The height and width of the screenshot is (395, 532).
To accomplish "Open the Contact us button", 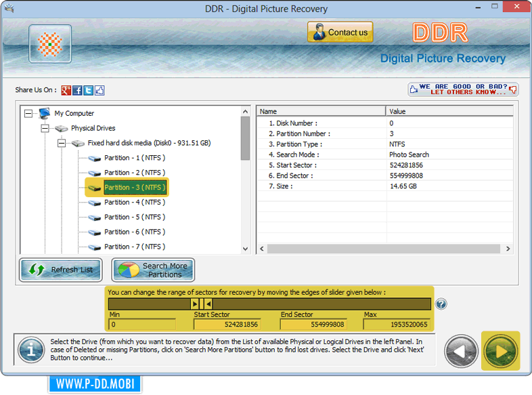I will (x=340, y=33).
